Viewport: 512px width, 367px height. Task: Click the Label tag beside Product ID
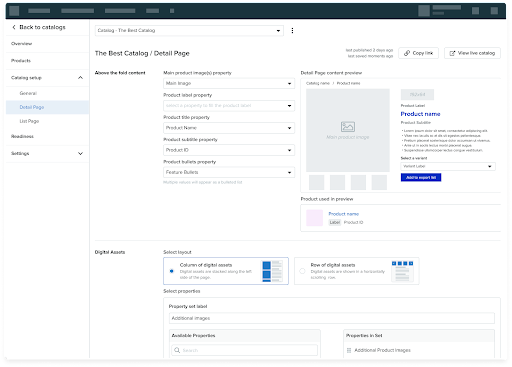pos(335,222)
